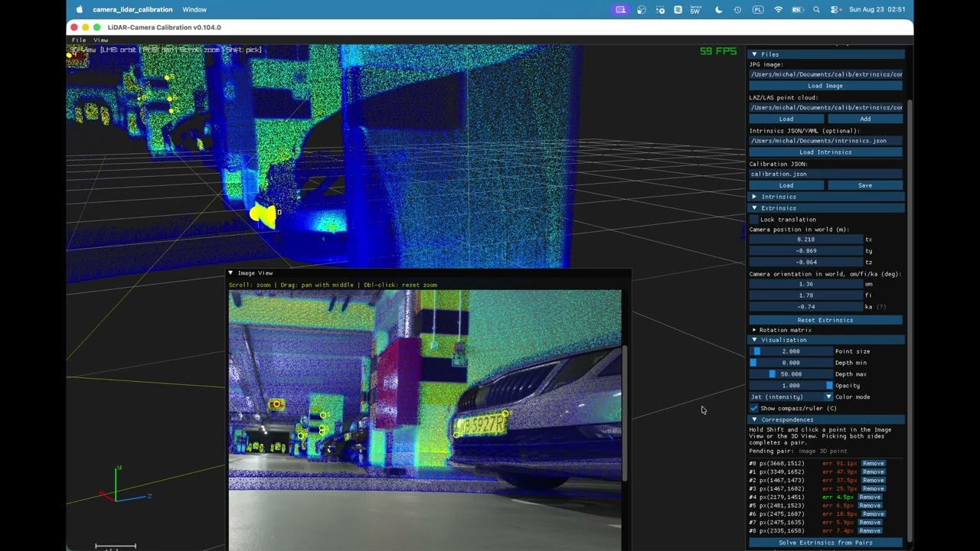Image resolution: width=980 pixels, height=551 pixels.
Task: Click the calibration.json filename field
Action: point(825,174)
